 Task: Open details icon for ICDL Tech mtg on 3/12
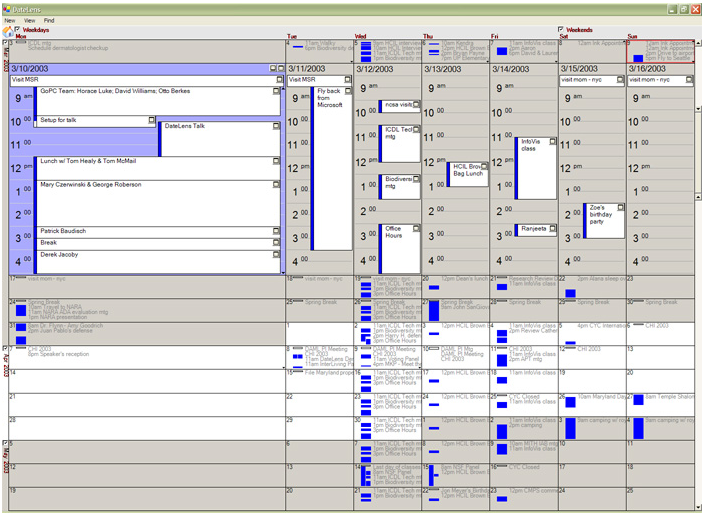point(416,130)
